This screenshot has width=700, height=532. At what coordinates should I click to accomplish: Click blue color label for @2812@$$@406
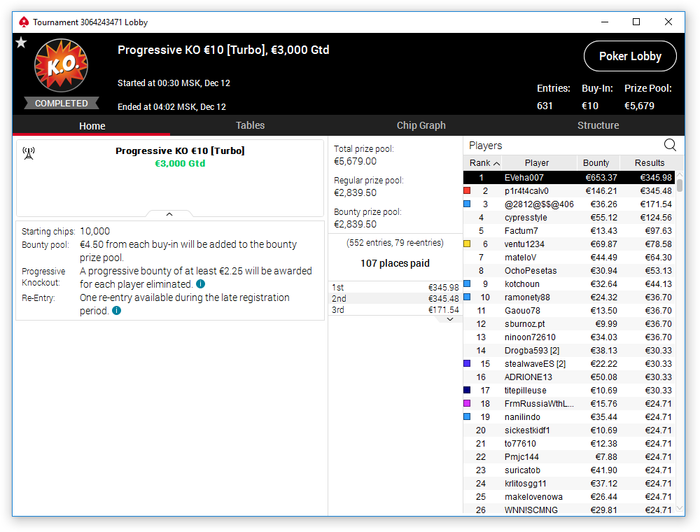467,204
